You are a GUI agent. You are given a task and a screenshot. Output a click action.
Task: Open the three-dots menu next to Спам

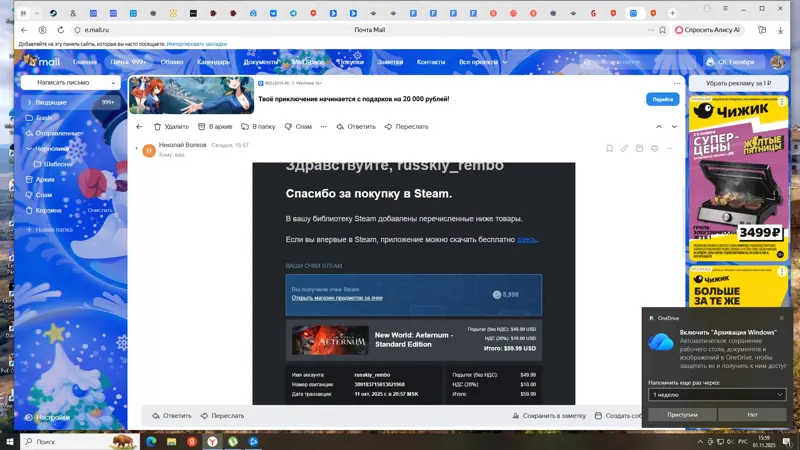click(x=323, y=127)
